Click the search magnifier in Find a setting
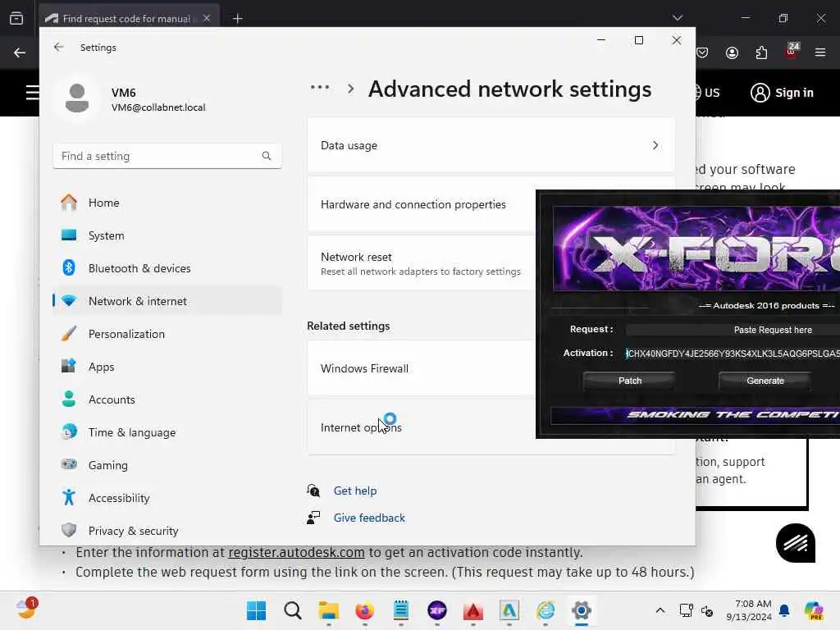 click(267, 156)
